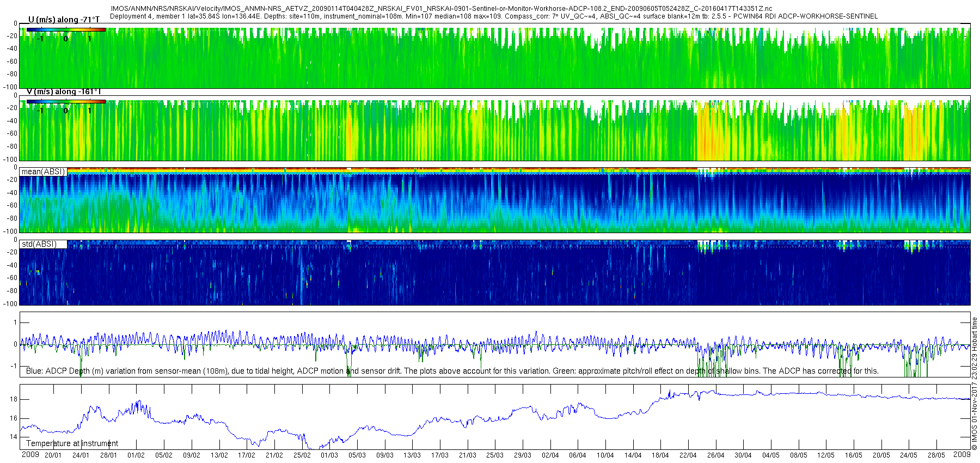
Task: Click the '04/05' date tick label
Action: 771,455
